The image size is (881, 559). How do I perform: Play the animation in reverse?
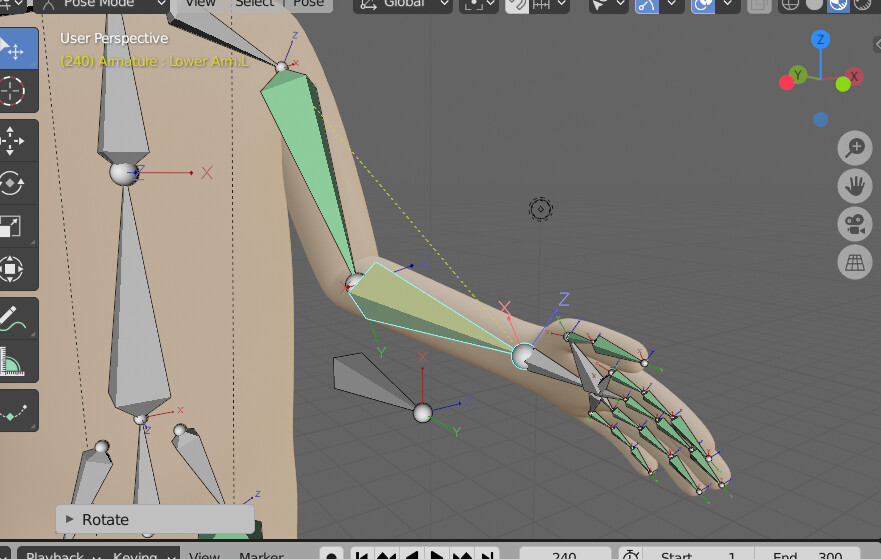(413, 555)
